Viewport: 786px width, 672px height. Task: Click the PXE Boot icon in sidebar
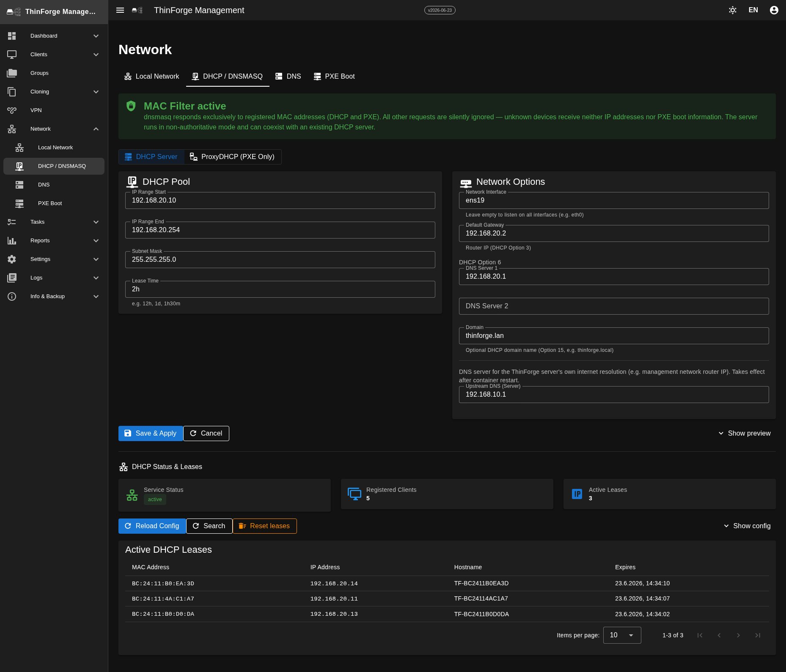pyautogui.click(x=19, y=203)
